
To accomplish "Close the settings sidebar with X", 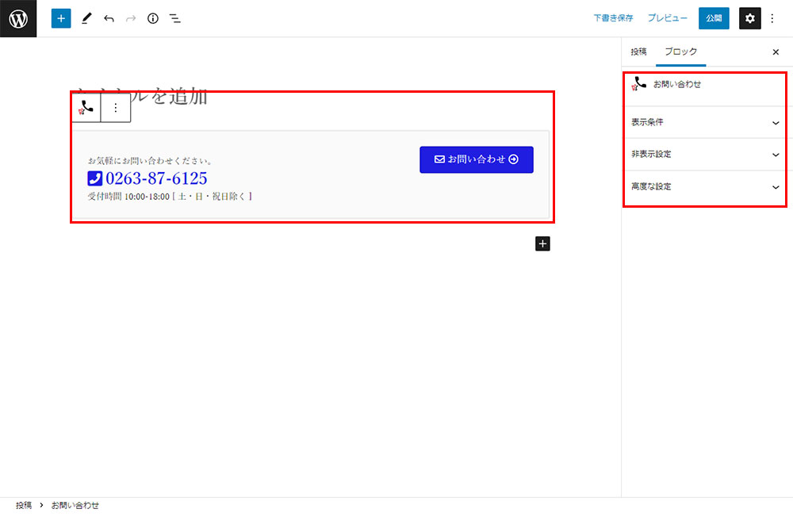I will click(776, 52).
